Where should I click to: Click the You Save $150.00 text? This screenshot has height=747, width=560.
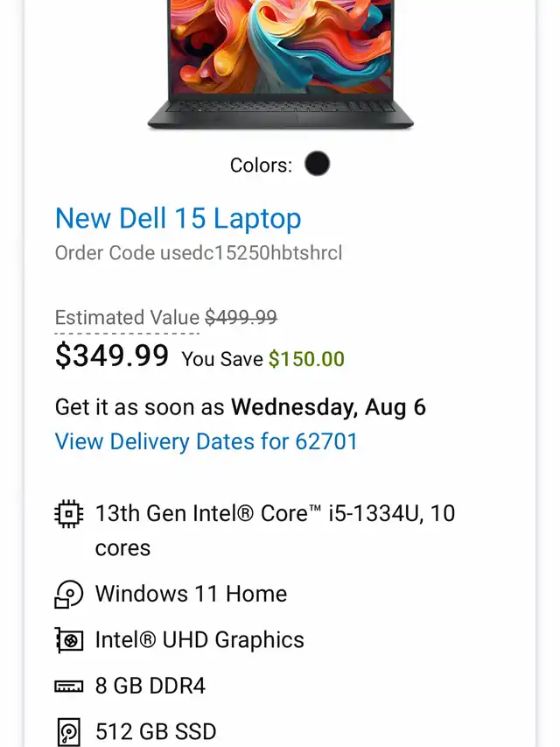[x=262, y=358]
